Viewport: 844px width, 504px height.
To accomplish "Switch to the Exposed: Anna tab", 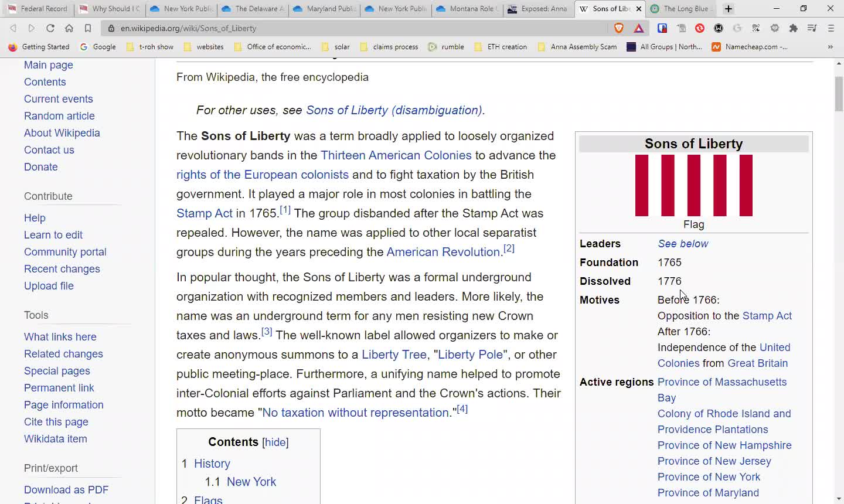I will click(x=538, y=9).
